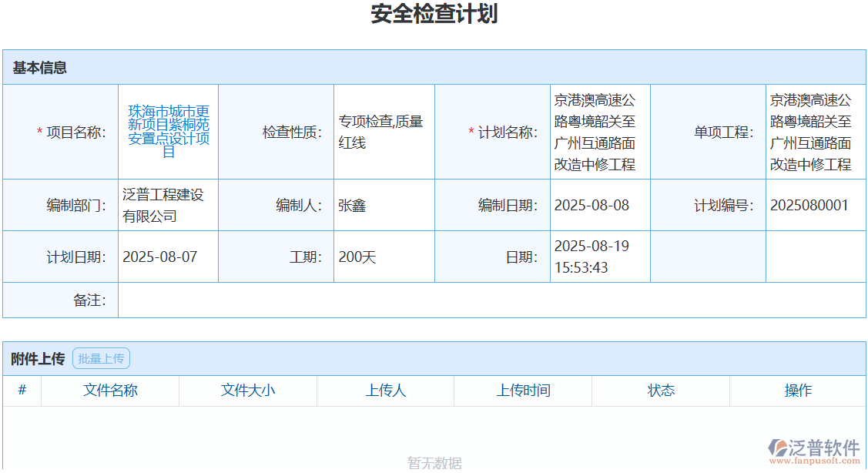Sort by the 文件大小 column header
The height and width of the screenshot is (473, 868).
tap(248, 391)
